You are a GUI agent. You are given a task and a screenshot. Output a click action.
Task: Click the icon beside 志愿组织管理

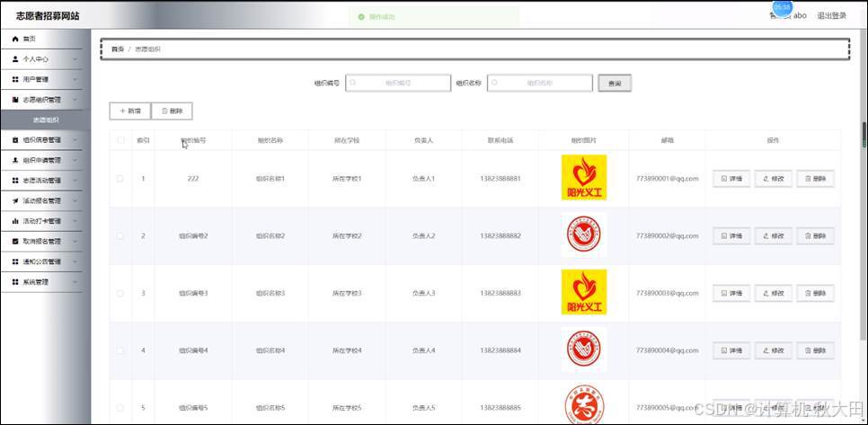pyautogui.click(x=15, y=100)
